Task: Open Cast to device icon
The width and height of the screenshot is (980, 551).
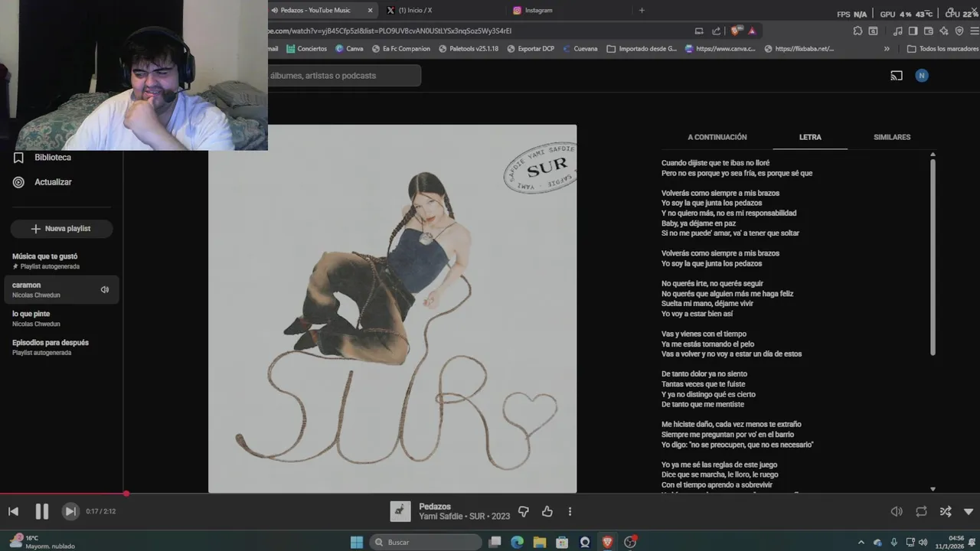Action: (x=897, y=76)
